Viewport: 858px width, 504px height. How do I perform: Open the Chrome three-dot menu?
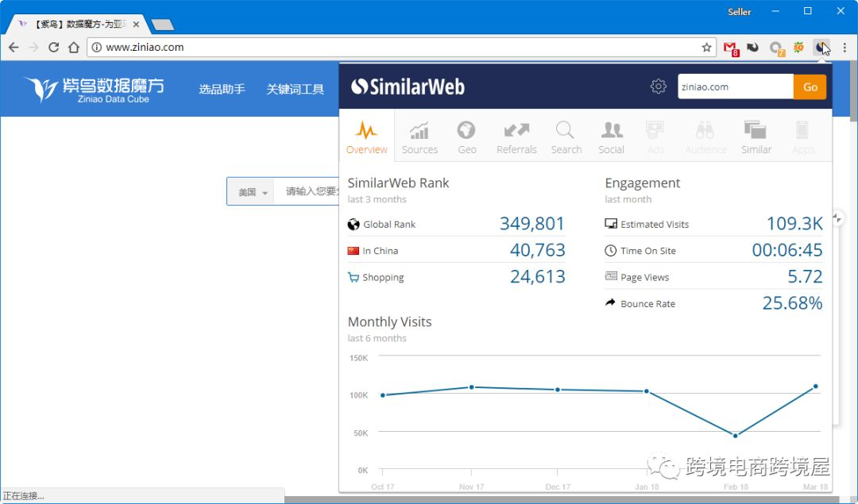(x=844, y=48)
